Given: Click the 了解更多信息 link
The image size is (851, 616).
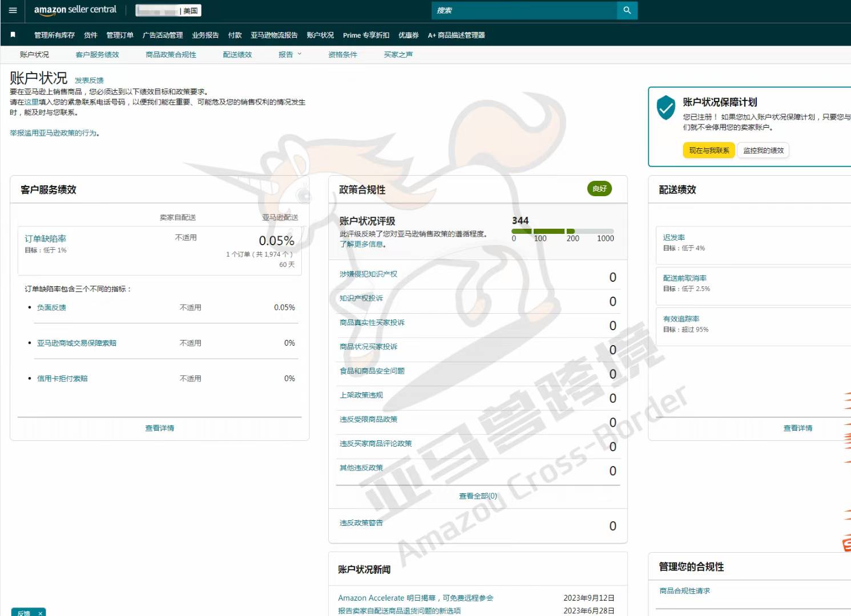Looking at the screenshot, I should pos(362,244).
